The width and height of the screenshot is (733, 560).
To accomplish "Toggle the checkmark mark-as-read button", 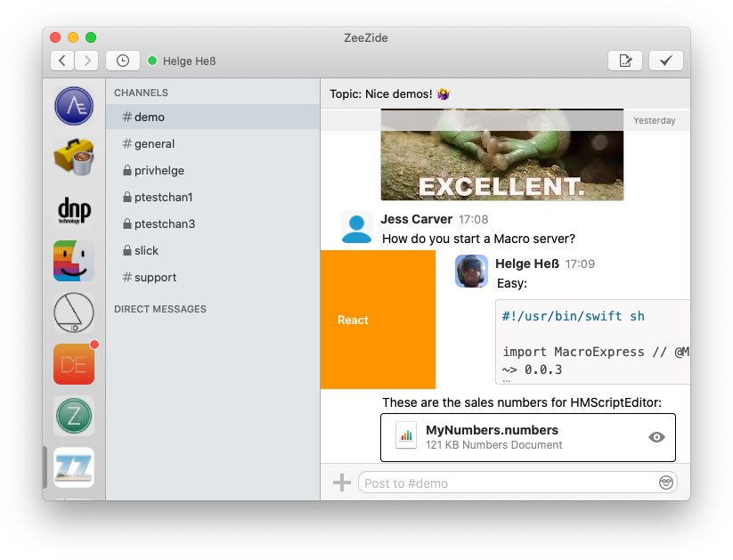I will 666,60.
